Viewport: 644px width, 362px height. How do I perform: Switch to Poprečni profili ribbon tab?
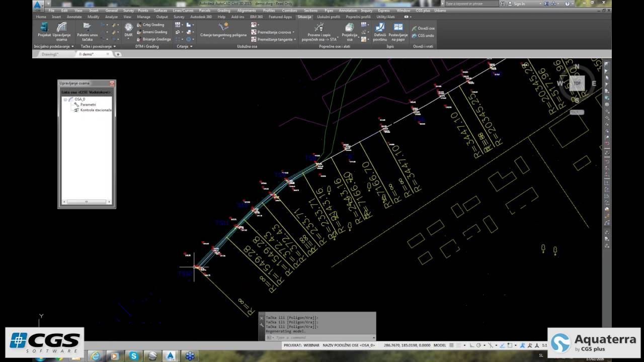coord(358,17)
